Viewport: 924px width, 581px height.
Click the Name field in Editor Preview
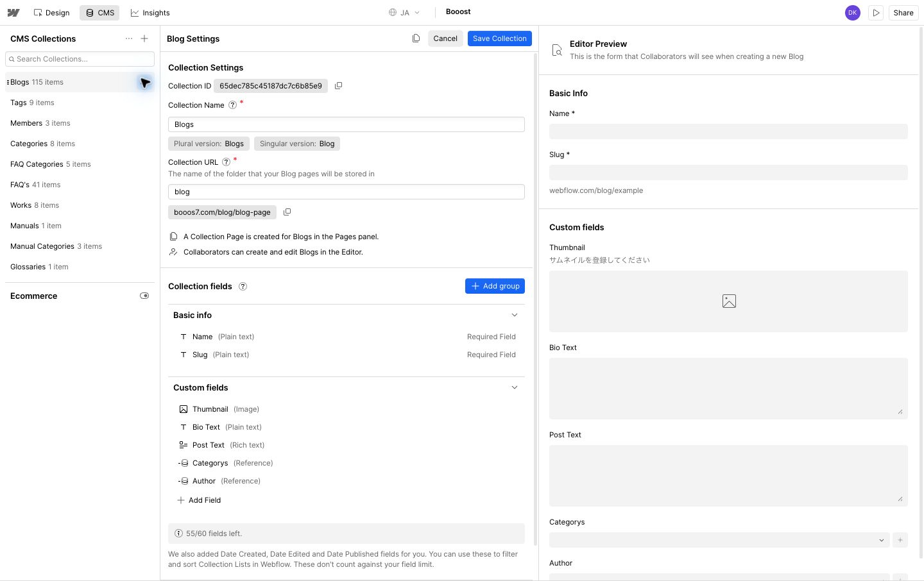[x=728, y=131]
